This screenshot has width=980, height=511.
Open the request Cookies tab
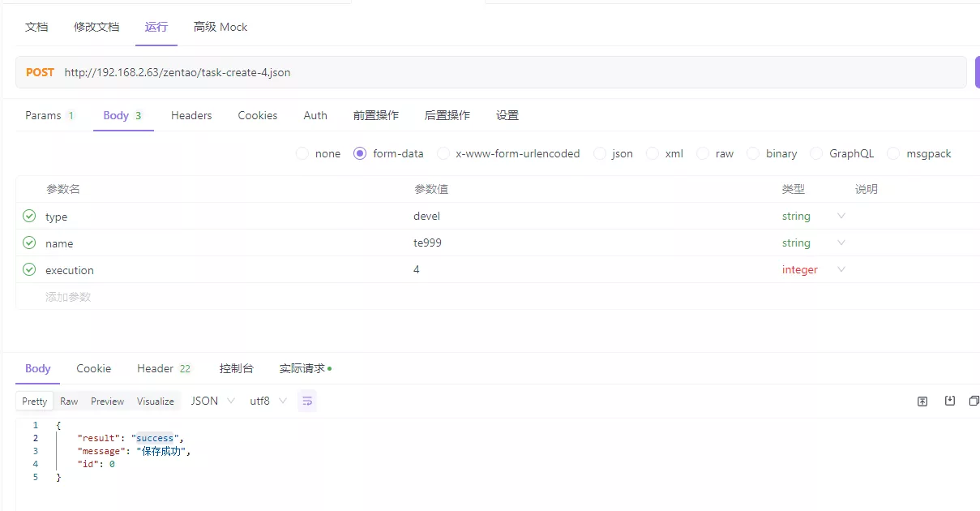click(x=258, y=115)
